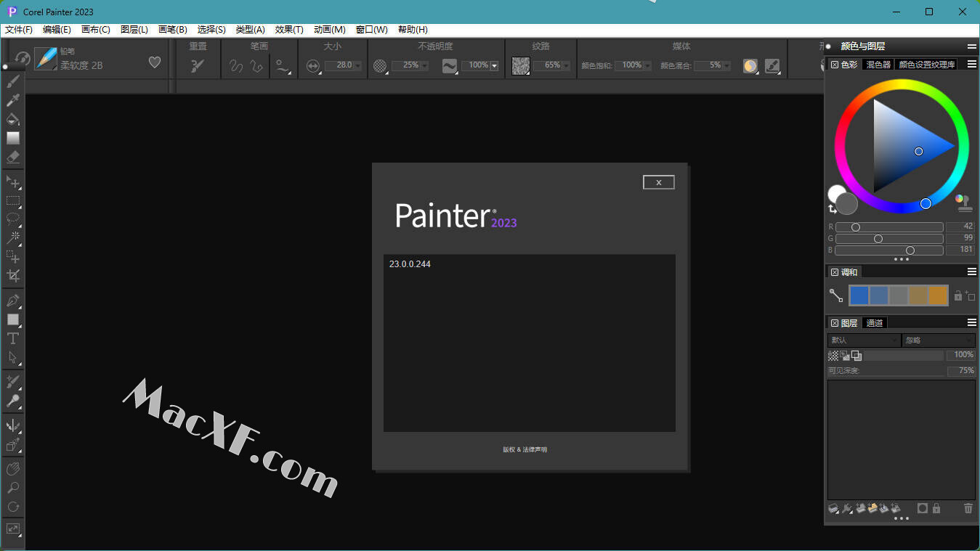Select the Rectangular Selection tool
This screenshot has height=551, width=980.
(x=13, y=200)
